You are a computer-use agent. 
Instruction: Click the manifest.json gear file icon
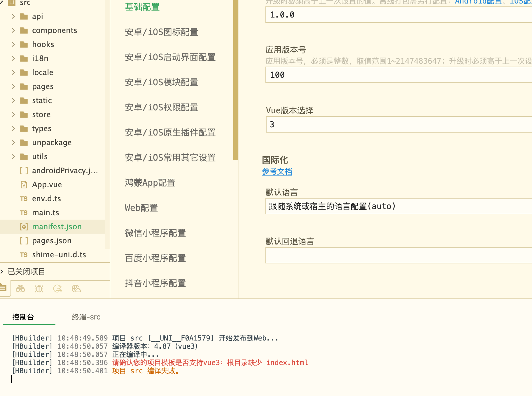click(24, 227)
